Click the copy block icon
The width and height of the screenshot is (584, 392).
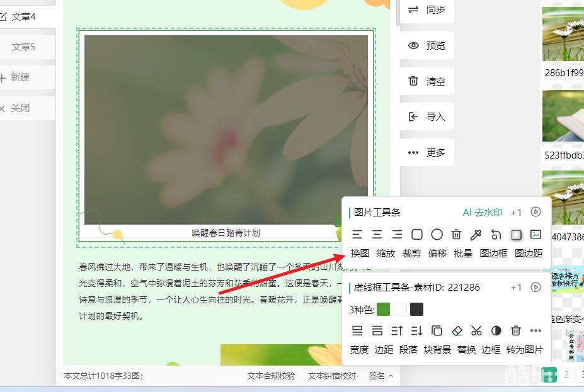[437, 330]
